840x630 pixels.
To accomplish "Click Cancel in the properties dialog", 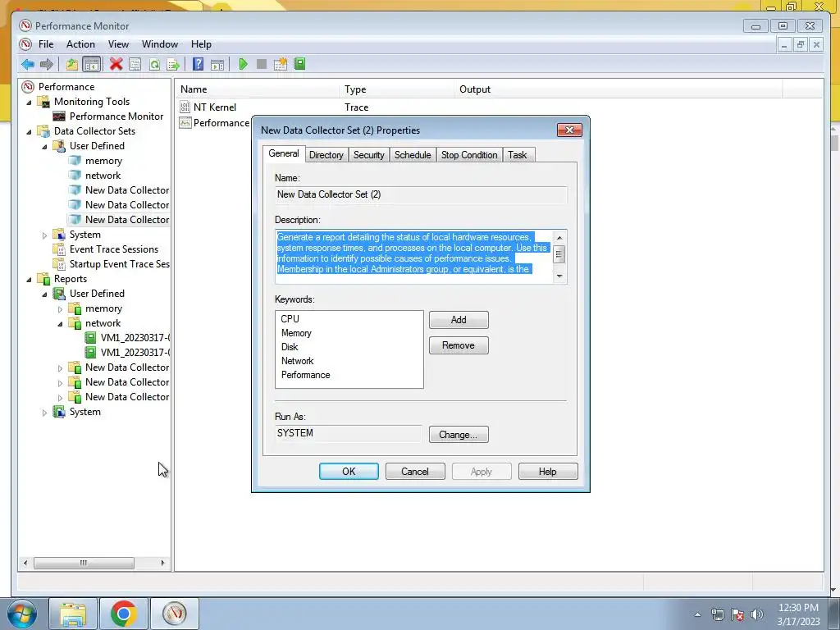I will pyautogui.click(x=415, y=472).
